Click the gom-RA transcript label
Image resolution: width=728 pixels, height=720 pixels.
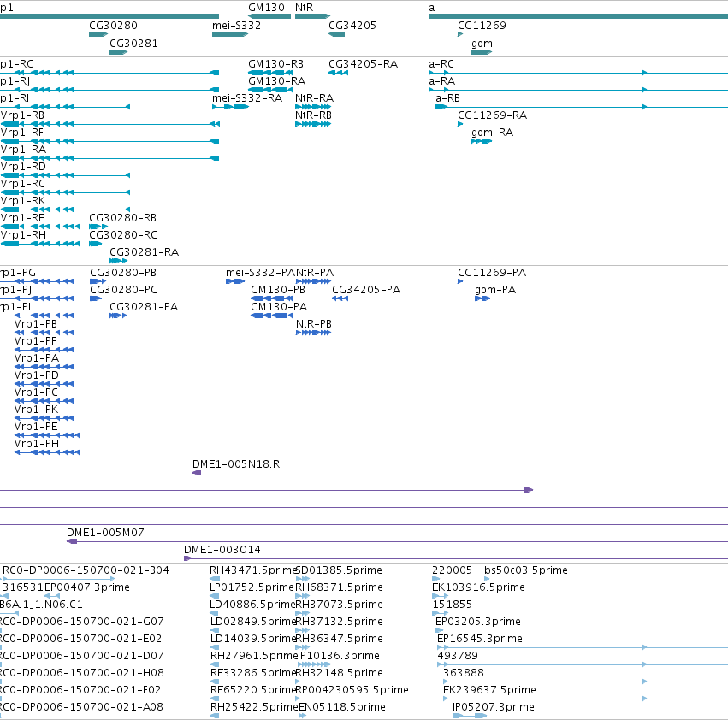click(x=492, y=133)
